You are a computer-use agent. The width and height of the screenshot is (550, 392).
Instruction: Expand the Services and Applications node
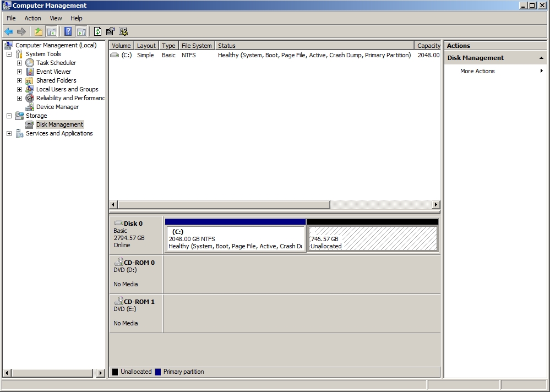point(9,133)
